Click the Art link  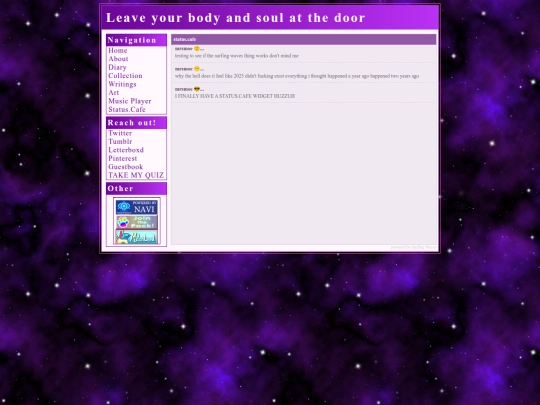click(114, 93)
